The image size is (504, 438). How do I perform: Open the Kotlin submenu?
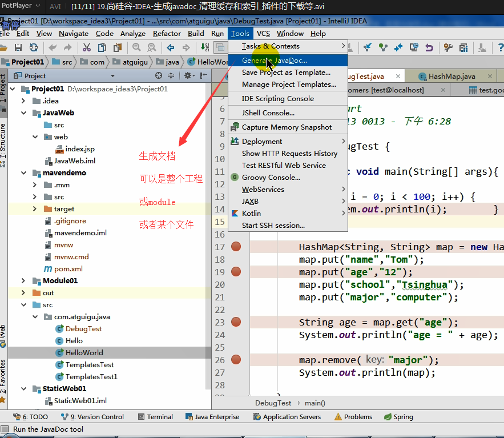[x=288, y=214]
